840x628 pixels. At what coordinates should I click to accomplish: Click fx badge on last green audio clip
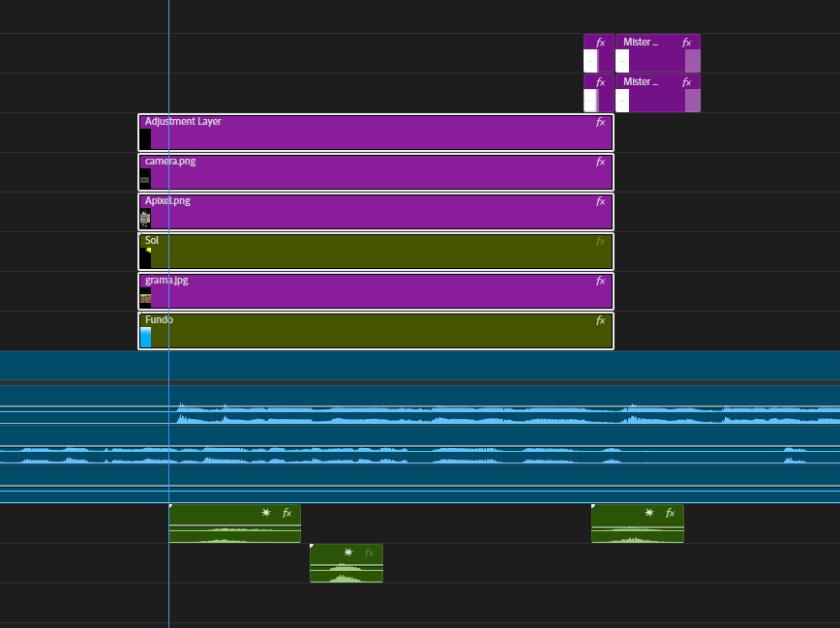(x=671, y=513)
